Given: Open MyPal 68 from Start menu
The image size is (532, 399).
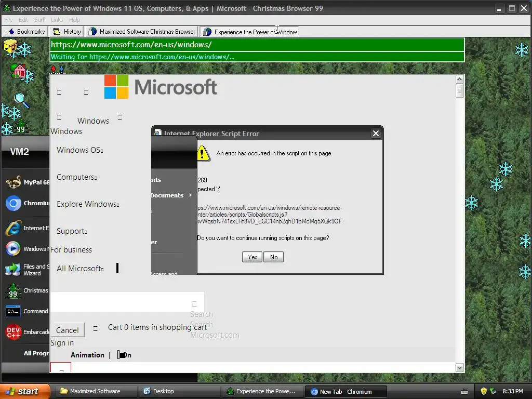Looking at the screenshot, I should point(27,182).
